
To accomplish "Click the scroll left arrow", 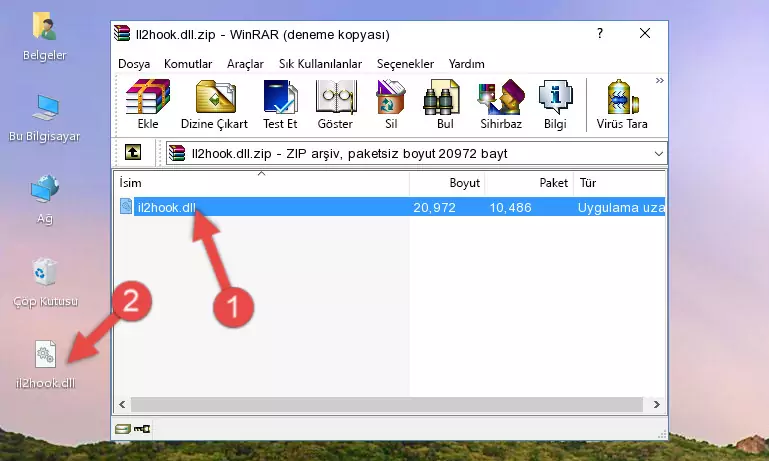I will (x=122, y=405).
